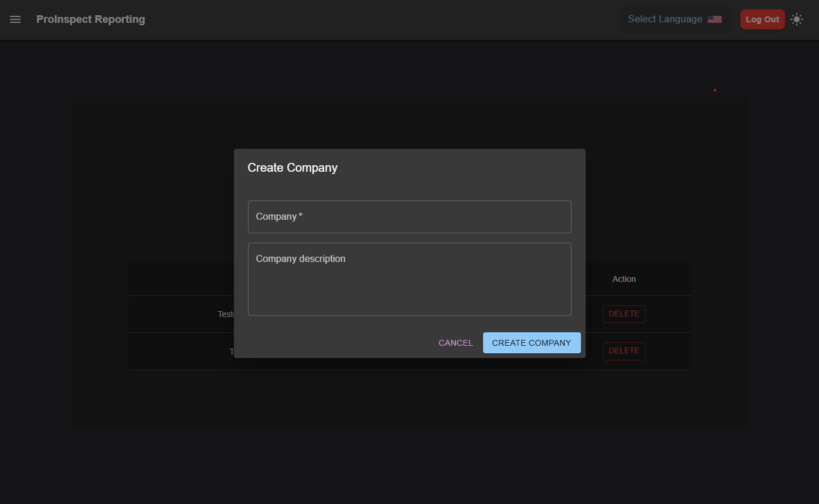Open the hamburger navigation menu
Image resolution: width=819 pixels, height=504 pixels.
pyautogui.click(x=15, y=19)
